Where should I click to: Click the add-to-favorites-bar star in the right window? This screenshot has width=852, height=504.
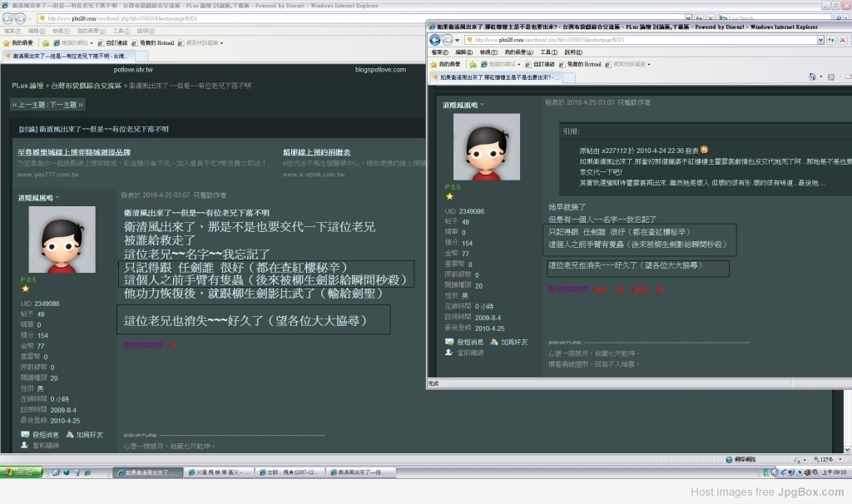pyautogui.click(x=473, y=64)
